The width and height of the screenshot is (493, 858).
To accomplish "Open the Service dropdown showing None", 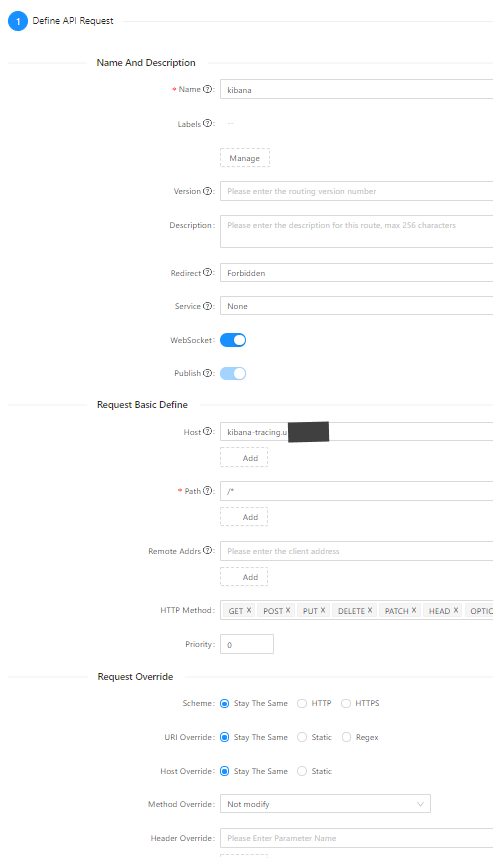I will point(356,306).
